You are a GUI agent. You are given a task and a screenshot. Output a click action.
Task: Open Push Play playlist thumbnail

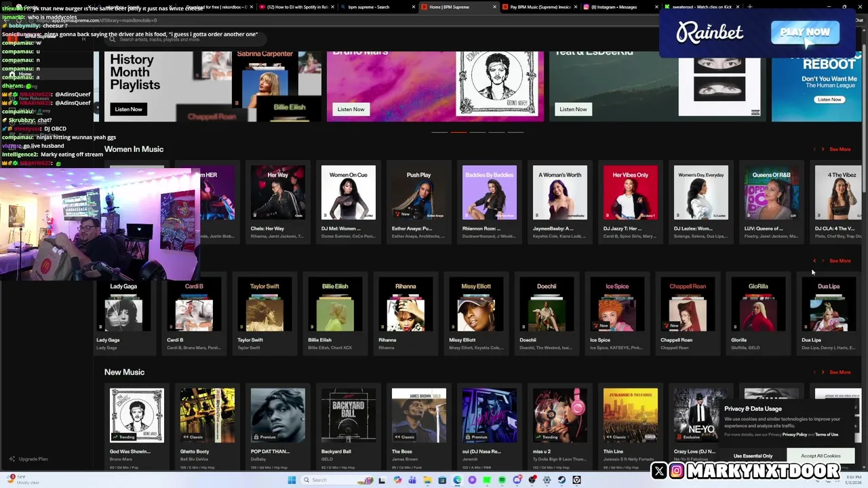click(419, 192)
